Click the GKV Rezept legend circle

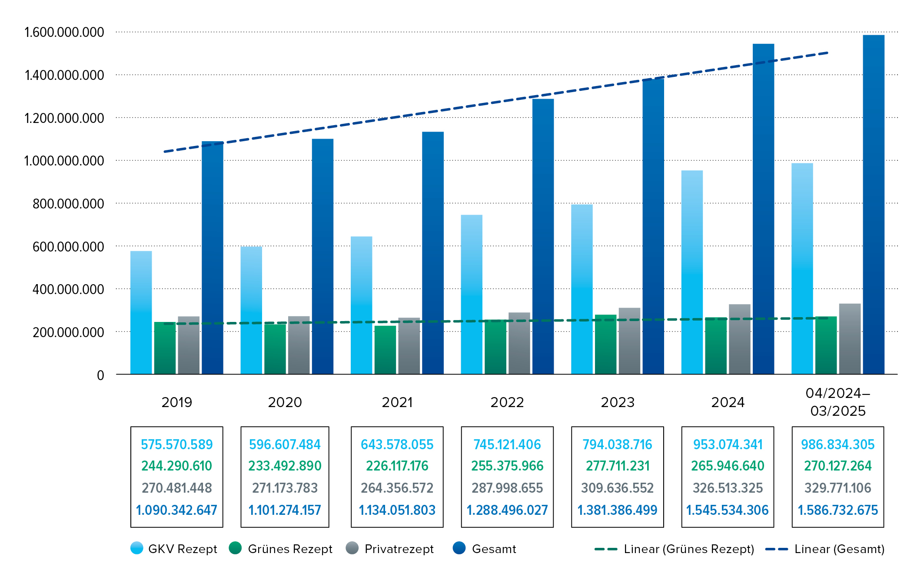pos(136,548)
